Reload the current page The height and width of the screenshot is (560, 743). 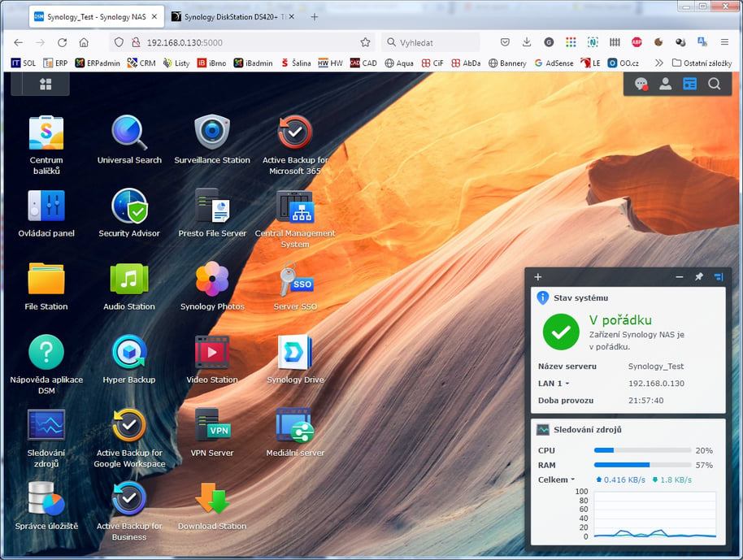point(62,42)
